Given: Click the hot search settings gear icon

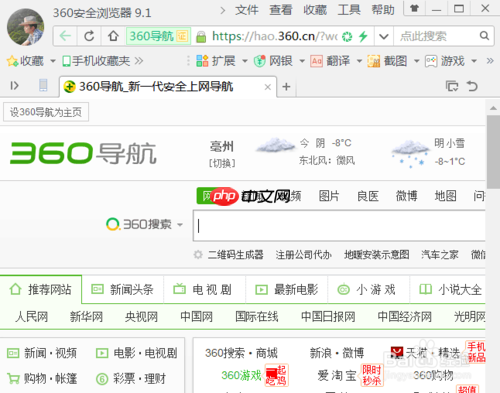Looking at the screenshot, I should (198, 255).
